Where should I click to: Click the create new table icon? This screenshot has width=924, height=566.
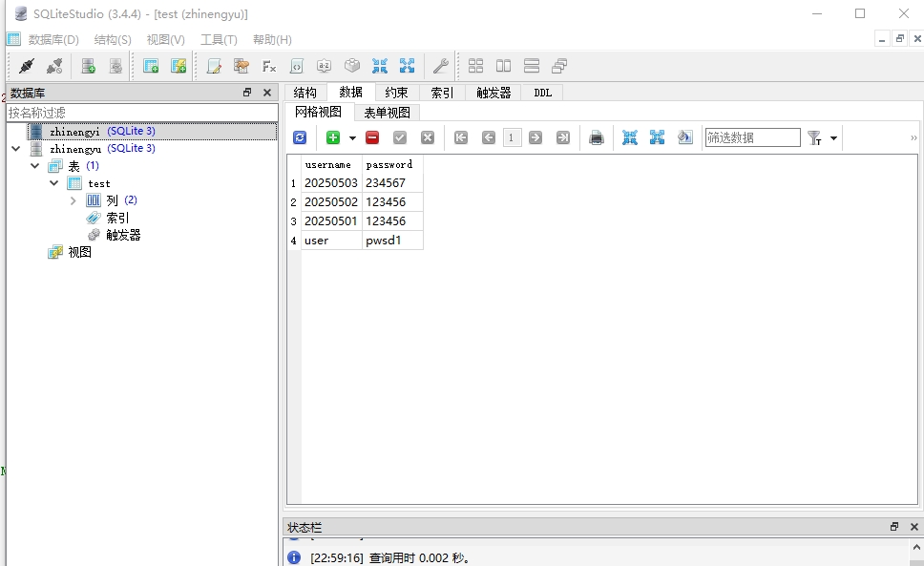[151, 66]
